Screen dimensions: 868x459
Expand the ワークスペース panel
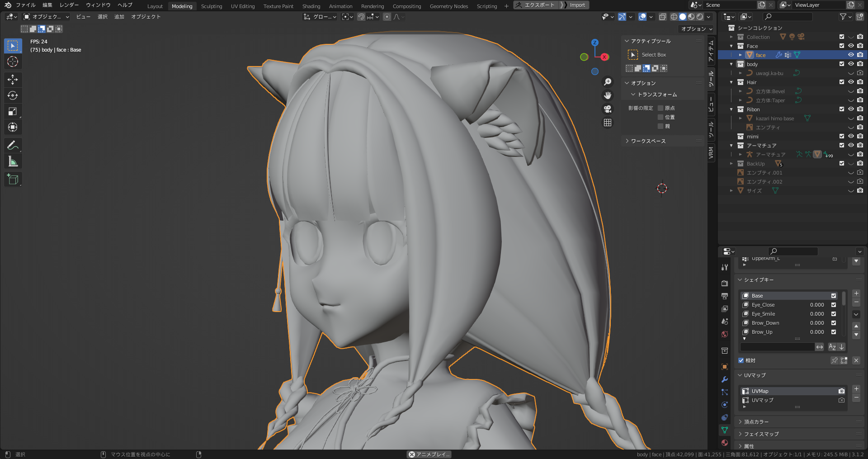pyautogui.click(x=648, y=141)
